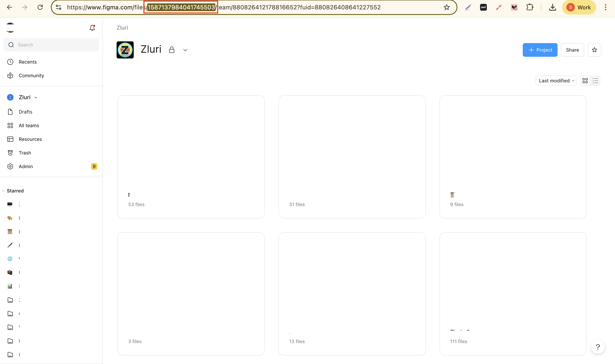This screenshot has height=364, width=615.
Task: Open Admin settings
Action: (26, 167)
